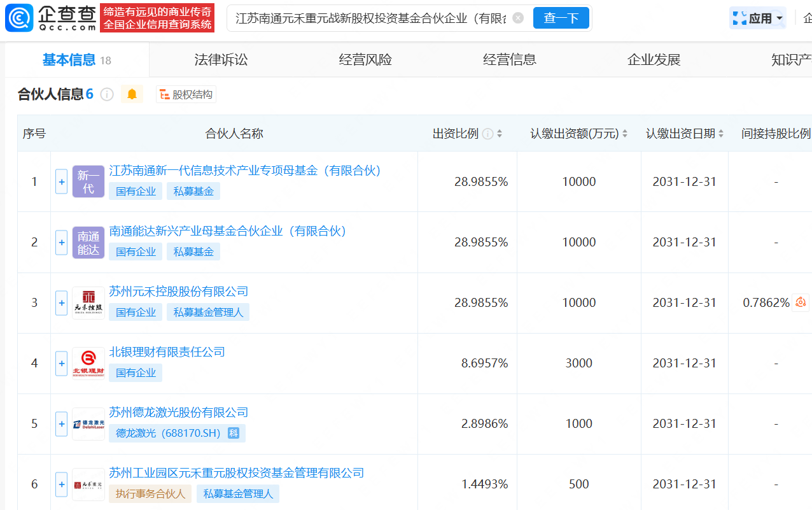The width and height of the screenshot is (812, 510).
Task: Clear the search box text
Action: [518, 18]
